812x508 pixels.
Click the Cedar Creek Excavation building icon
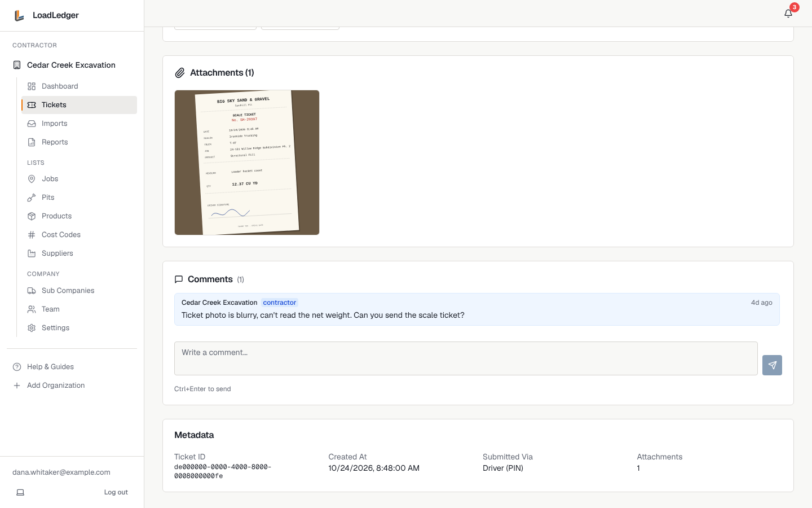[17, 65]
